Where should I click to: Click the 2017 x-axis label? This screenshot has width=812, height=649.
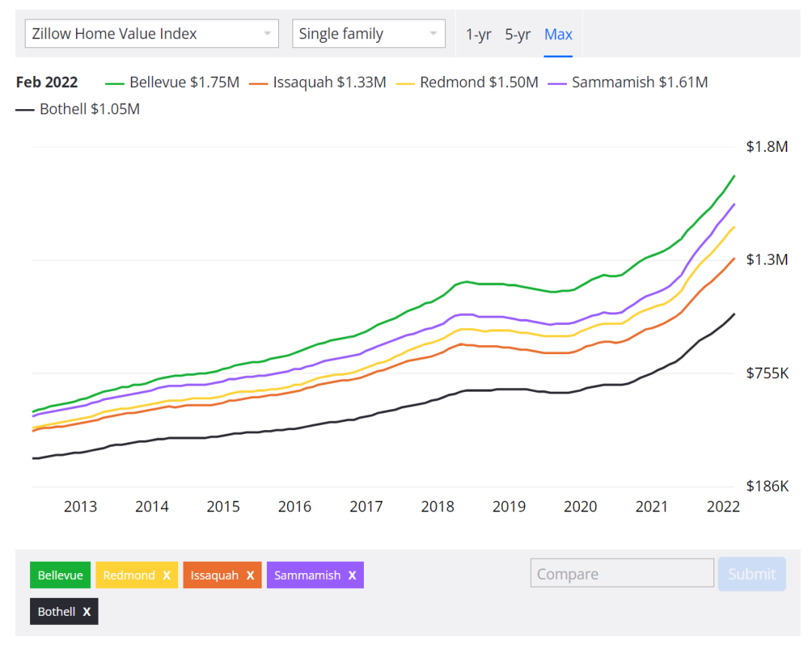pos(366,506)
